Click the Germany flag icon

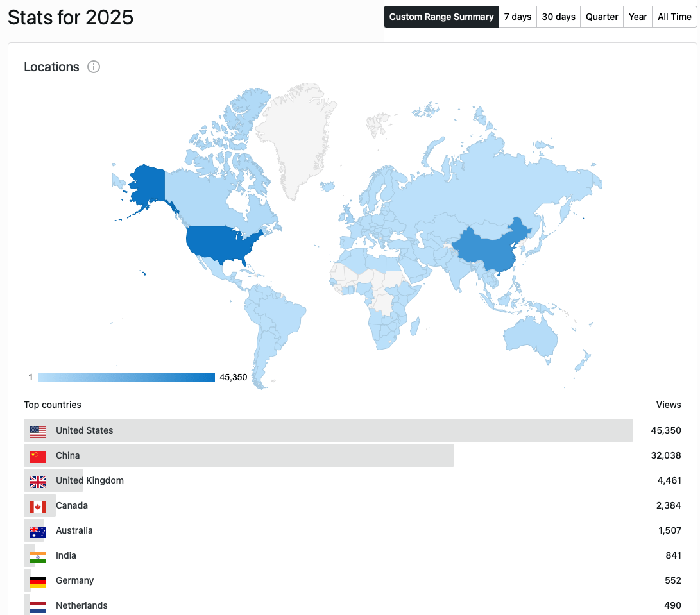point(38,582)
